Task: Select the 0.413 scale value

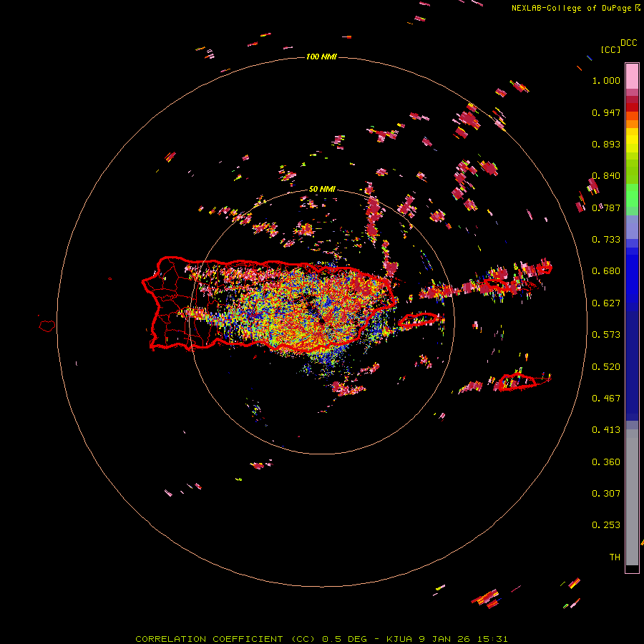Action: (606, 430)
